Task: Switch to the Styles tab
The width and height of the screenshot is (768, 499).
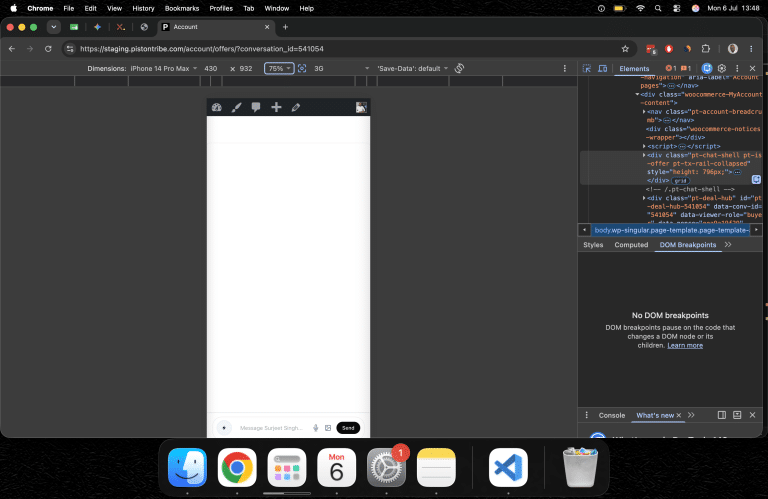Action: [x=593, y=245]
